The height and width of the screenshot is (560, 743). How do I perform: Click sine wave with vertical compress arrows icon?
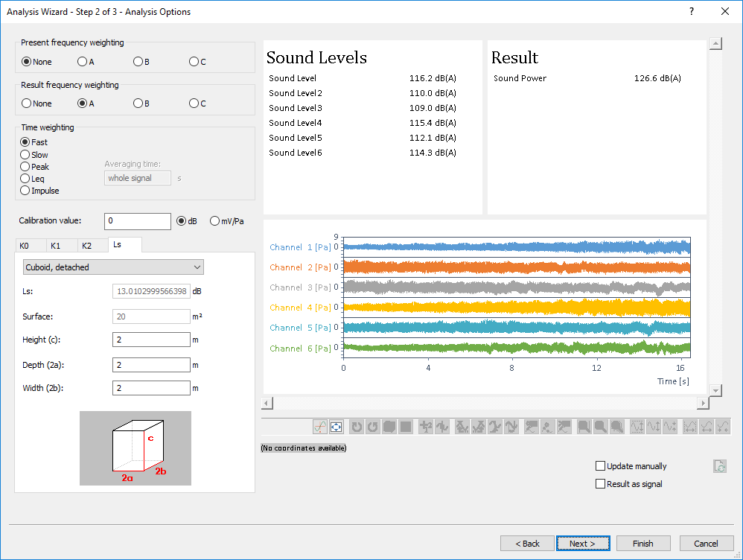[670, 427]
